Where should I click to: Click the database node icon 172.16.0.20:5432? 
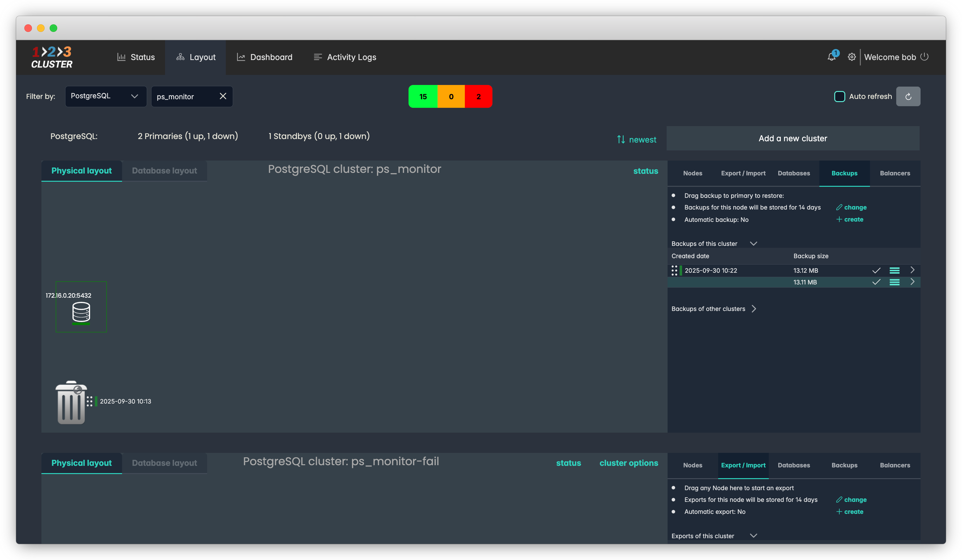pos(81,312)
